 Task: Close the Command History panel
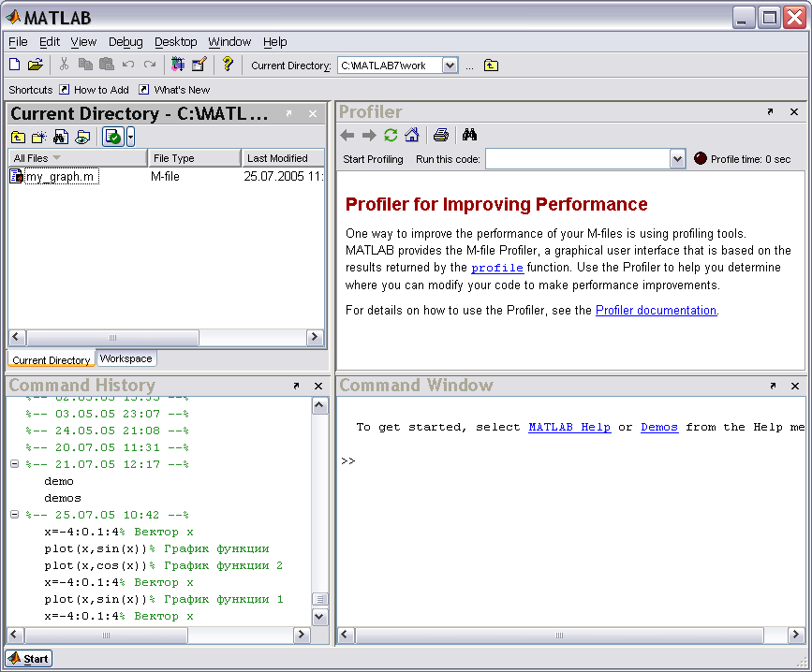point(318,386)
